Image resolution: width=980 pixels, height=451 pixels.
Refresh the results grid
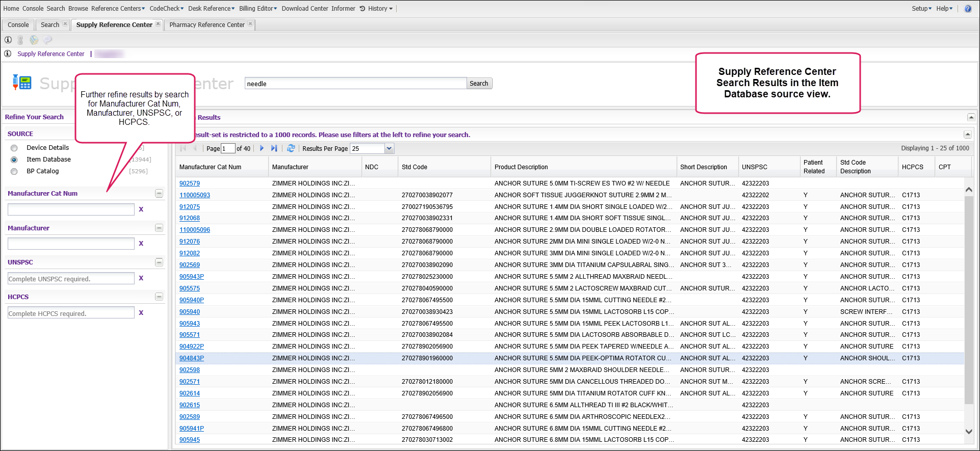pyautogui.click(x=291, y=148)
